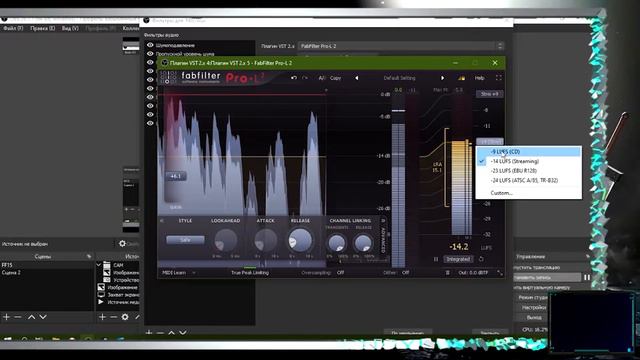Image resolution: width=640 pixels, height=360 pixels.
Task: Redo the change in FabFilter Pro-L 2
Action: [x=305, y=78]
